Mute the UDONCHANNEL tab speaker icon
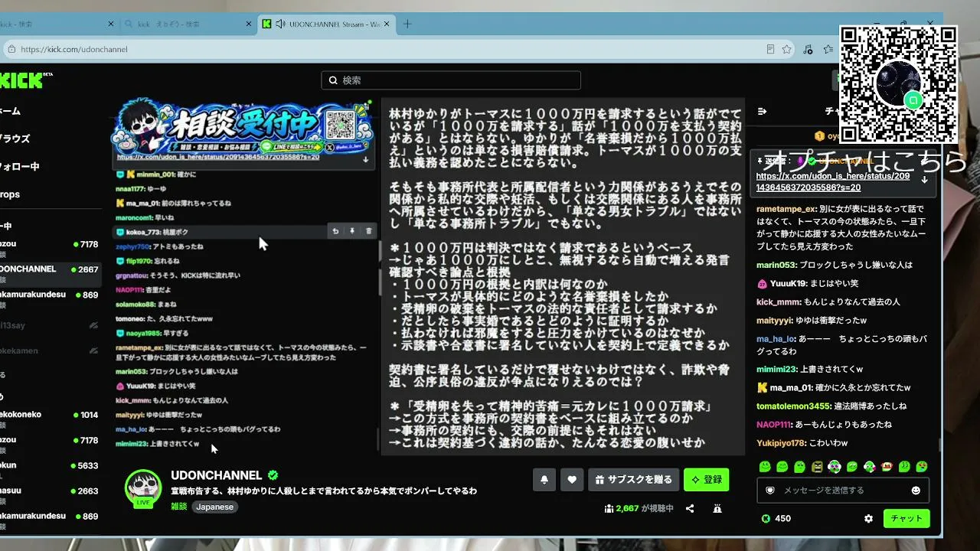 280,24
